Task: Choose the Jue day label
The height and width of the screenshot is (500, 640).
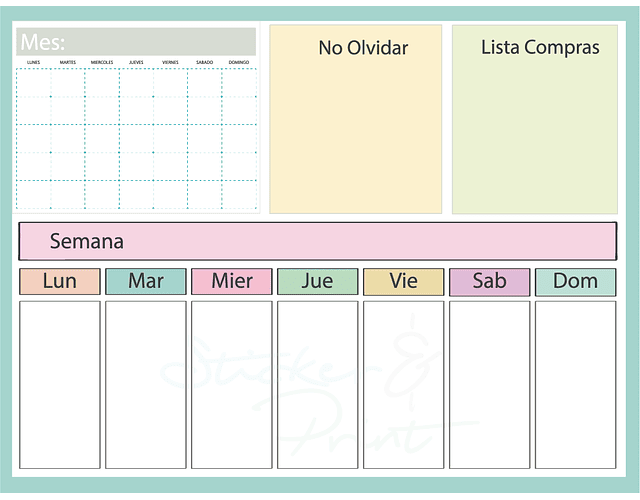Action: [317, 281]
